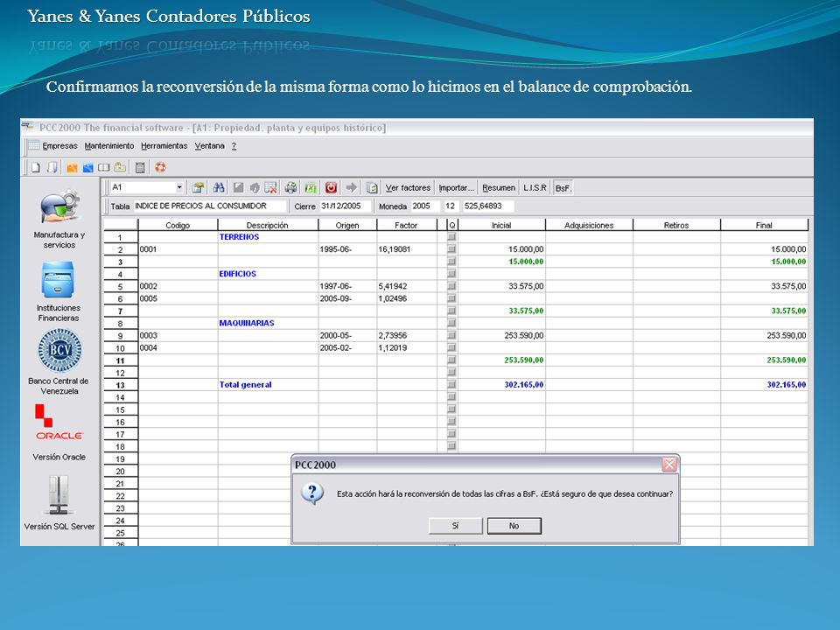Toggle the Q box in Total general row
Screen dimensions: 840x630
tap(451, 385)
